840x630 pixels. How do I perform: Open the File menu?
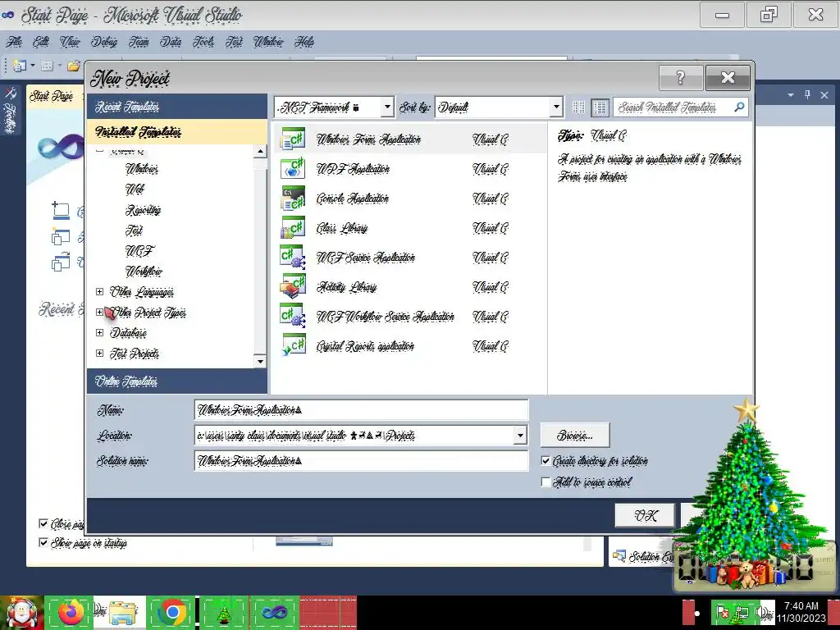14,42
